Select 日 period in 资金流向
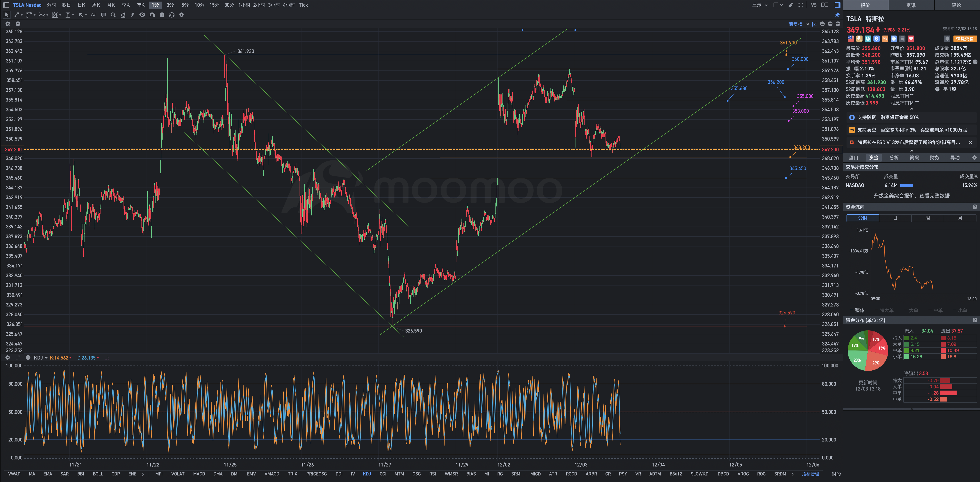The width and height of the screenshot is (980, 482). tap(895, 218)
